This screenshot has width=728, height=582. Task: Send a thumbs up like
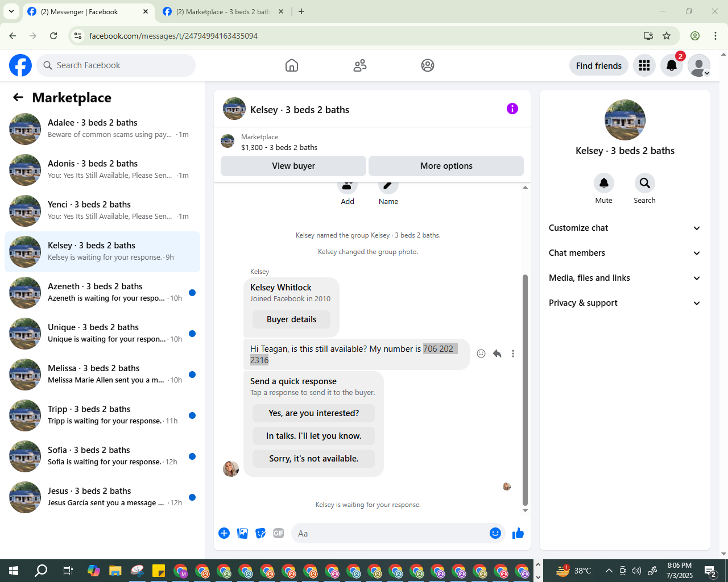pyautogui.click(x=518, y=533)
